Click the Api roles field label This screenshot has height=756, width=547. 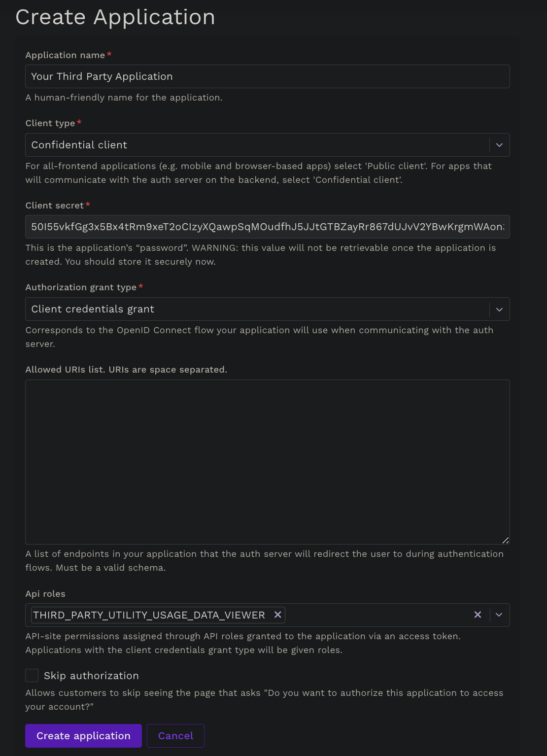(x=45, y=594)
